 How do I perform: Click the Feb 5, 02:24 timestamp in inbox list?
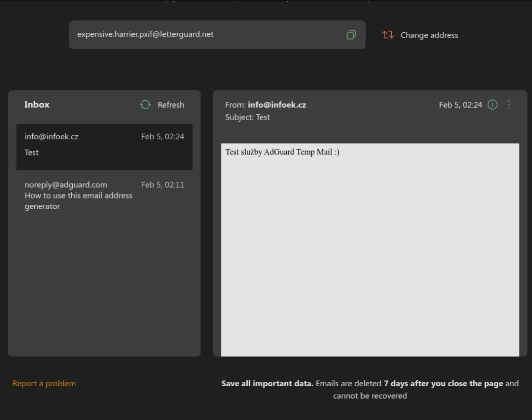tap(163, 137)
